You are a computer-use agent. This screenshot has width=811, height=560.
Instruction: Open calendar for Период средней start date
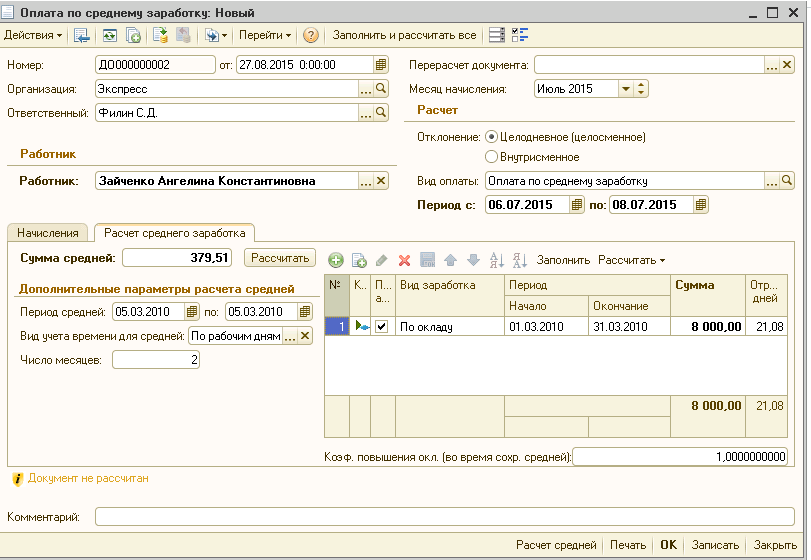[191, 312]
